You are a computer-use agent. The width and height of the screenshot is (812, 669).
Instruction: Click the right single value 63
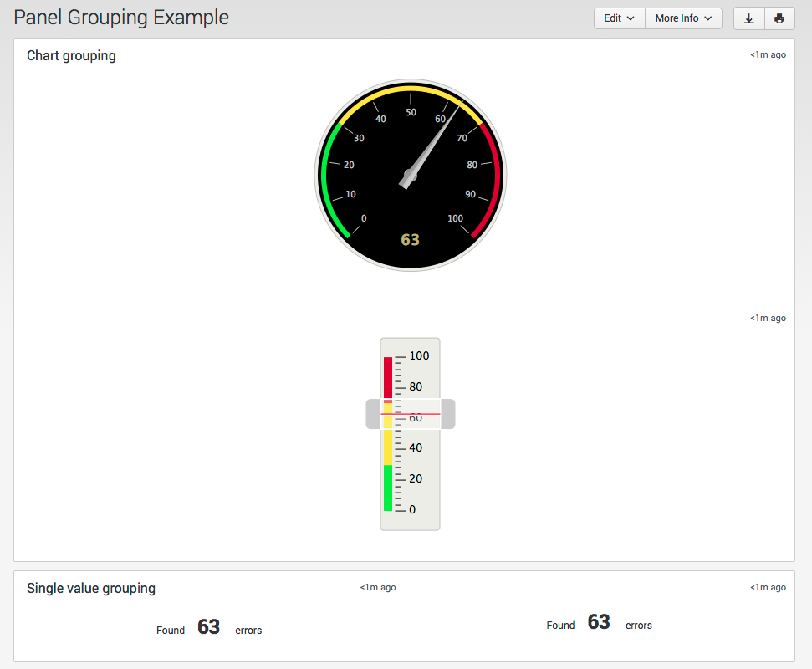pos(599,622)
